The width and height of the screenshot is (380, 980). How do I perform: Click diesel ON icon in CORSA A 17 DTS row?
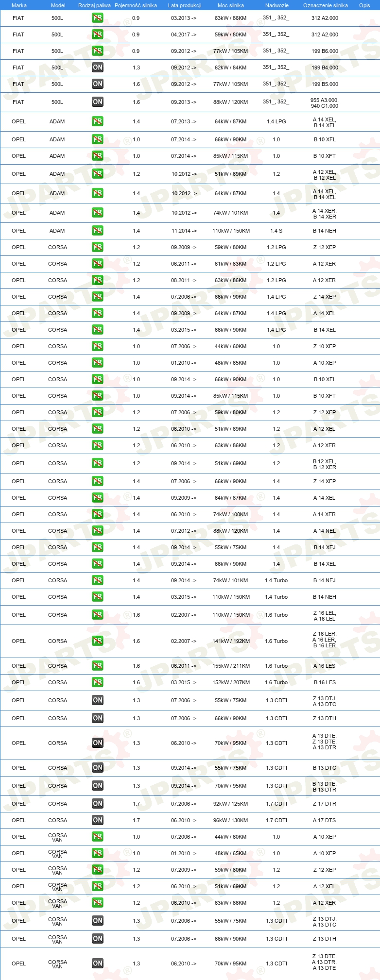click(x=98, y=820)
